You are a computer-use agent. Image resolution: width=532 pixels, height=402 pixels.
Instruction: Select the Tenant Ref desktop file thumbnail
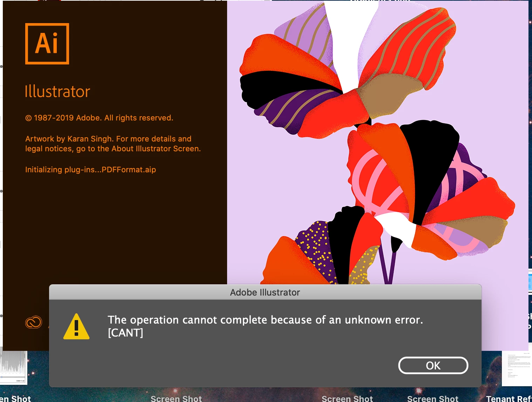point(517,368)
